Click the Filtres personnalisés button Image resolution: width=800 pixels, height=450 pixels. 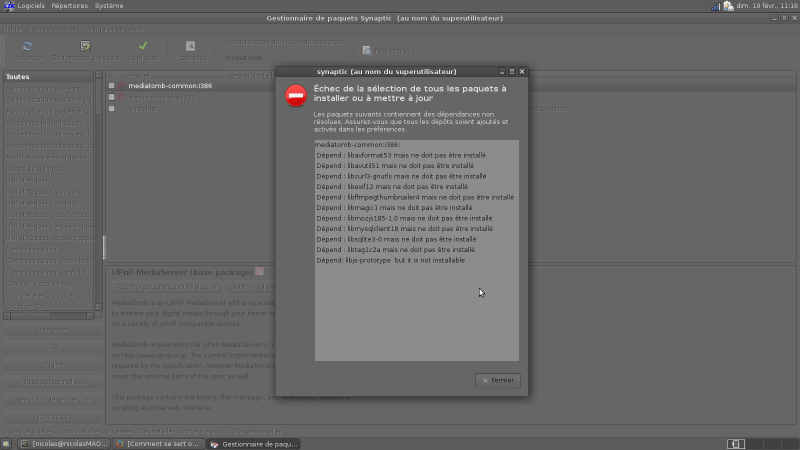[53, 382]
